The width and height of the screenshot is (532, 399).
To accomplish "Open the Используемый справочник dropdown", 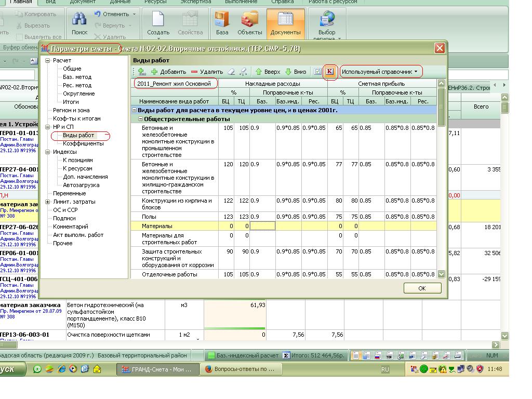I will 380,72.
